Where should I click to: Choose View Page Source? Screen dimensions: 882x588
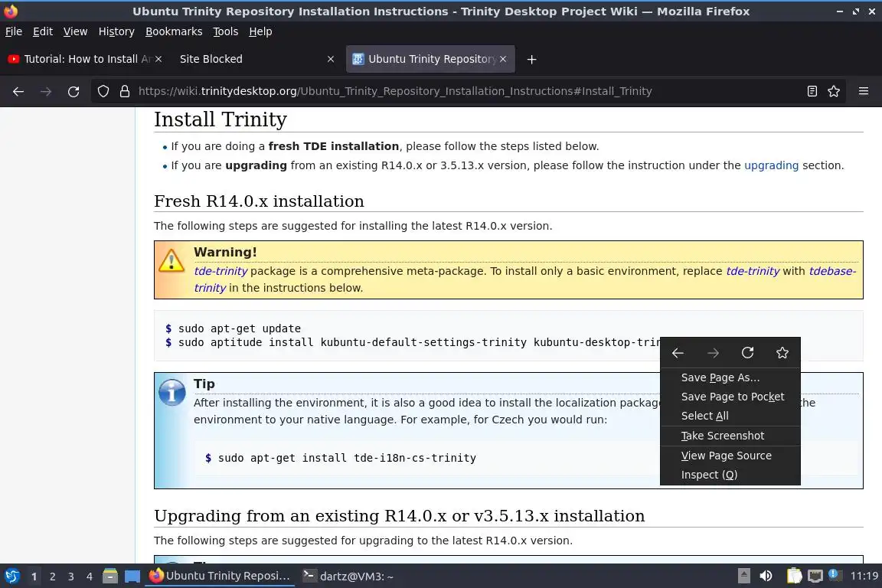(x=730, y=456)
